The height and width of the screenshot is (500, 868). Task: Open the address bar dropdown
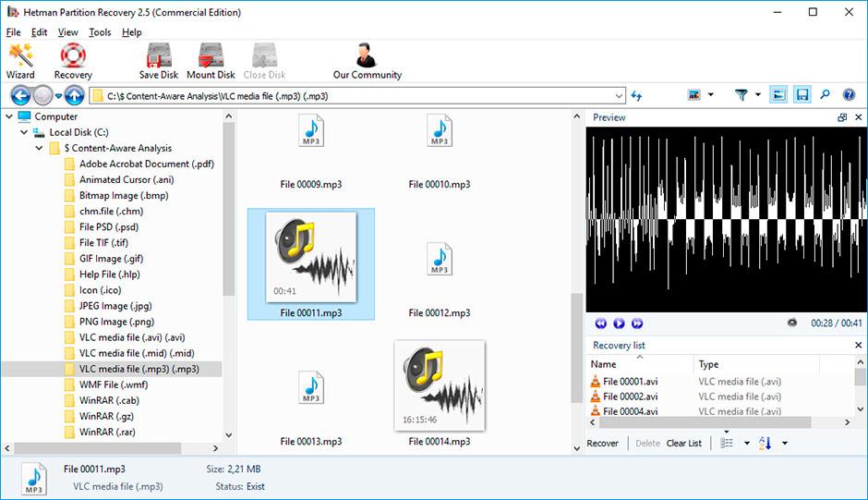619,96
